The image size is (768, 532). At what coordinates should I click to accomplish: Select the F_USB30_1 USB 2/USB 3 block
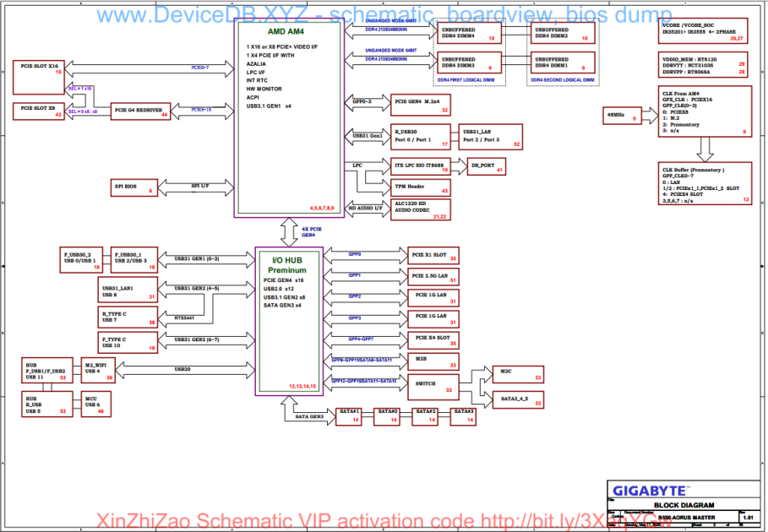[x=134, y=260]
